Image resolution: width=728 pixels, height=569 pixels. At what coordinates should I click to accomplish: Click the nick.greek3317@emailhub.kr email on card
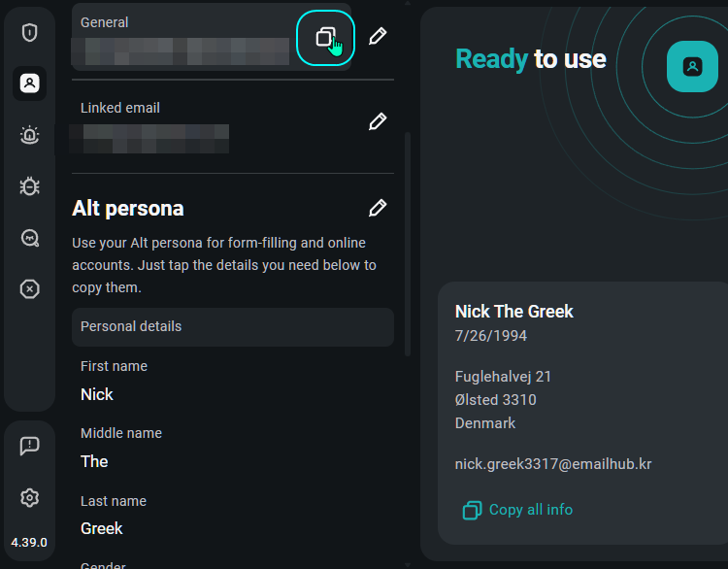553,464
